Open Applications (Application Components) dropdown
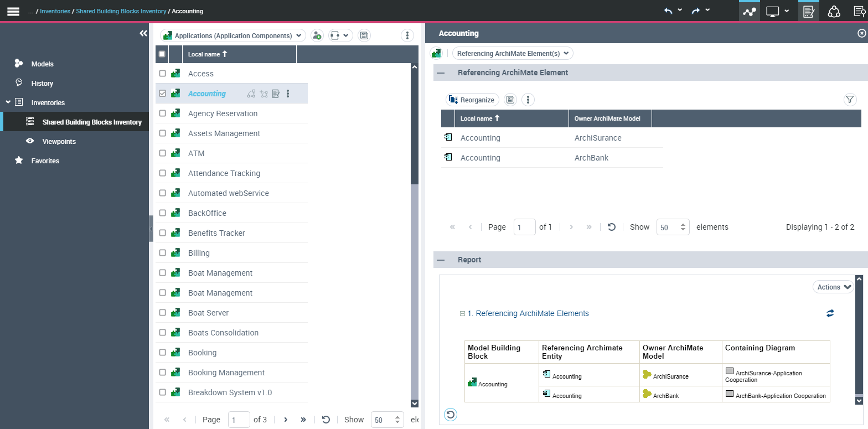The width and height of the screenshot is (868, 429). (233, 35)
